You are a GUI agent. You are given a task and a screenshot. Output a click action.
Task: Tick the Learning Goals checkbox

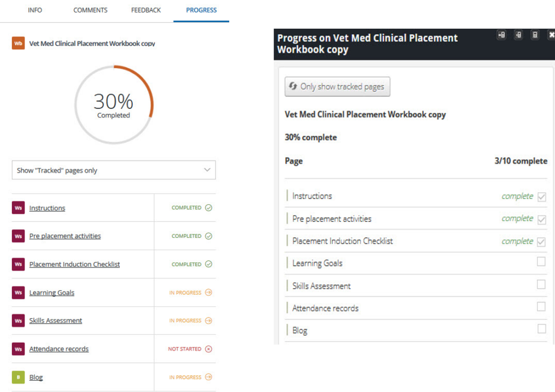(541, 262)
